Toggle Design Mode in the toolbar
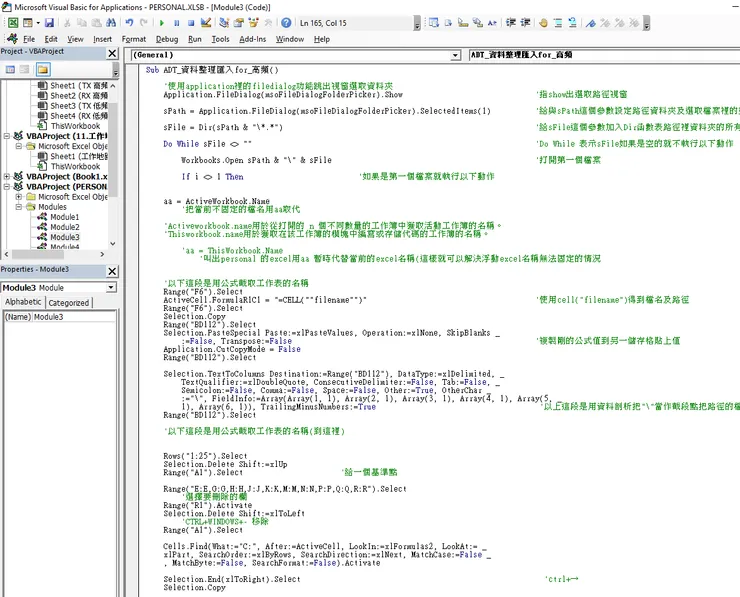The height and width of the screenshot is (597, 740). 208,22
